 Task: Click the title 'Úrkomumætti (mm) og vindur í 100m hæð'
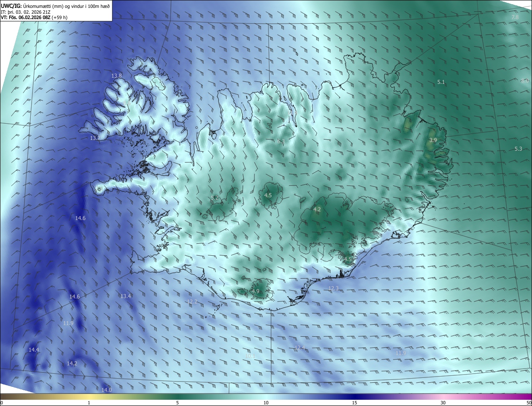(x=66, y=6)
